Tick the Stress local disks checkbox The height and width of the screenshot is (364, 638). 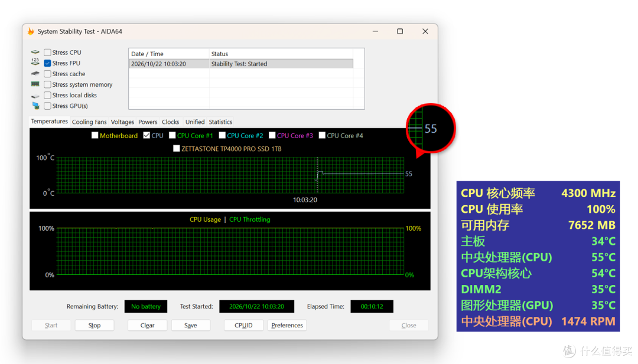coord(48,95)
